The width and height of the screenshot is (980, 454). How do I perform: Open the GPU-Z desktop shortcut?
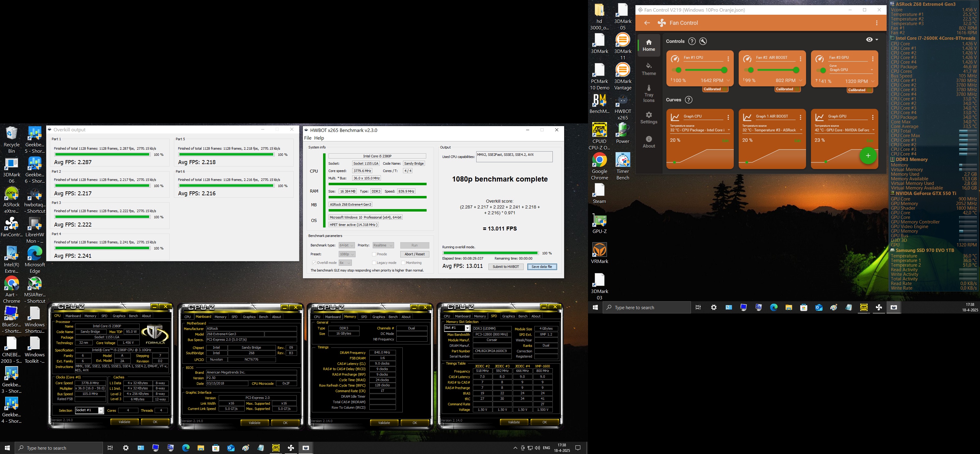click(x=599, y=223)
